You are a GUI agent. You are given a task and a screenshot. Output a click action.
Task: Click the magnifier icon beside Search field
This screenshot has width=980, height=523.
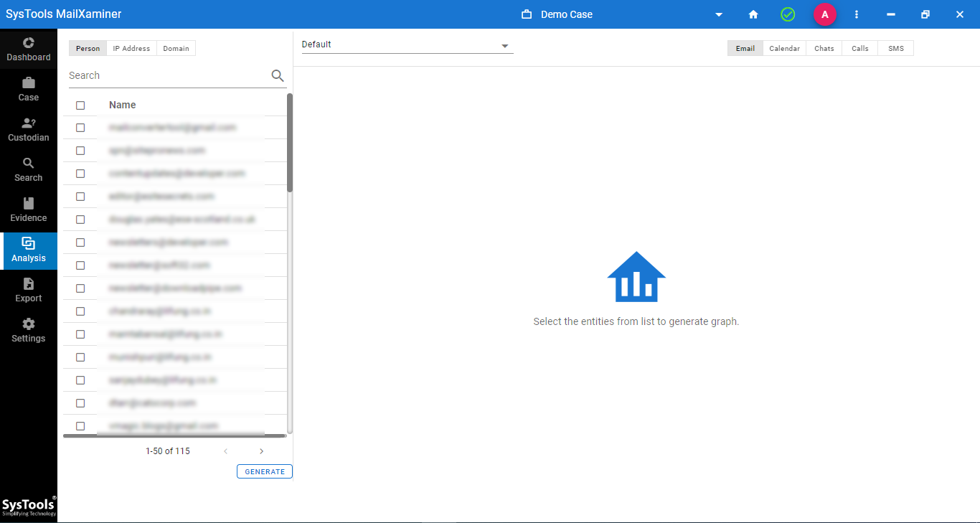coord(278,75)
